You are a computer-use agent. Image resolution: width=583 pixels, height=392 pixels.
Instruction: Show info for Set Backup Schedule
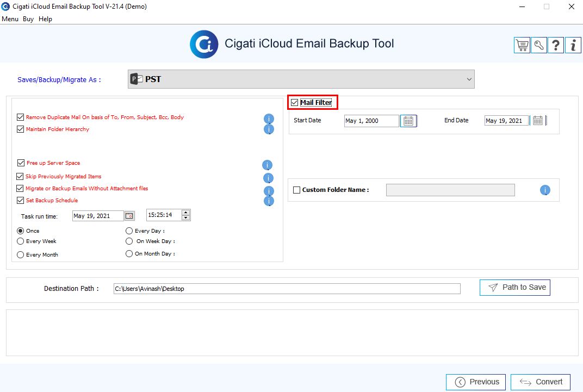(x=269, y=201)
